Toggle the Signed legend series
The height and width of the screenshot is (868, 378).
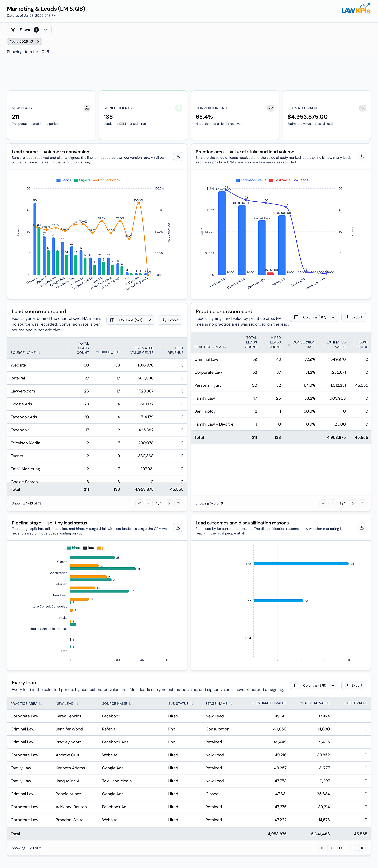coord(82,180)
